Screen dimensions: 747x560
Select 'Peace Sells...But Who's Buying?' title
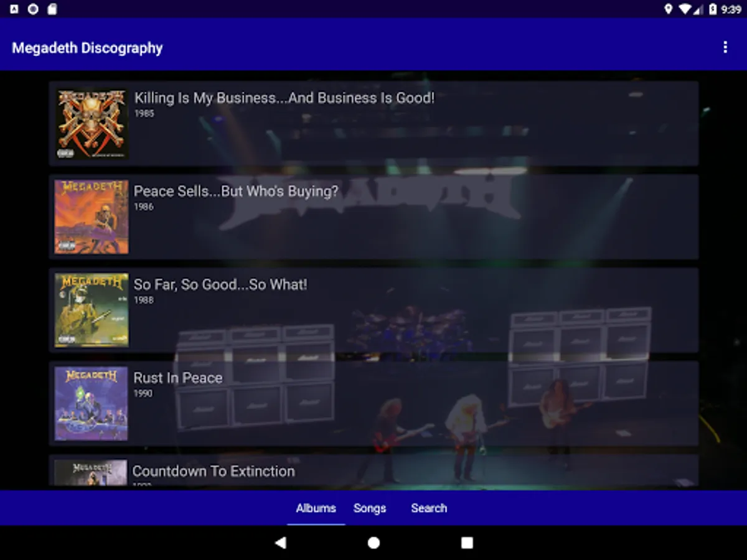[237, 192]
